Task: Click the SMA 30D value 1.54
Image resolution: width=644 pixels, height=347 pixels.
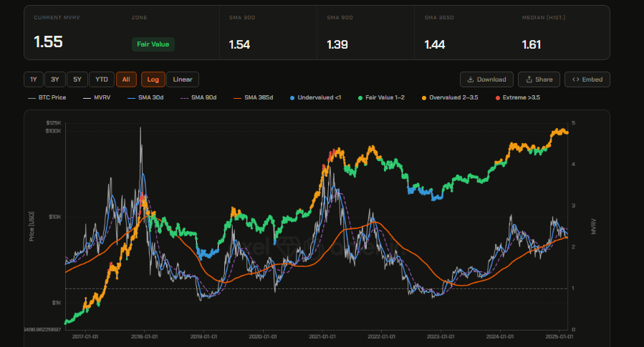Action: pos(239,44)
